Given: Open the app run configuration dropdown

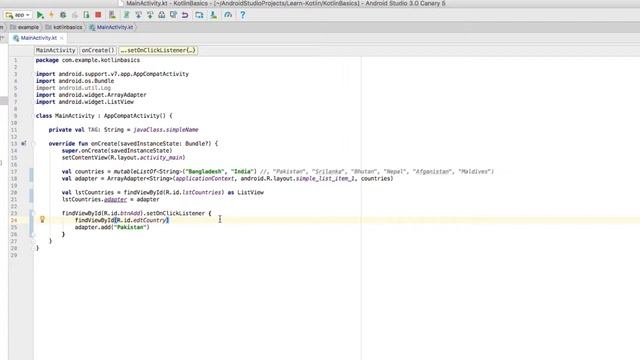Looking at the screenshot, I should [18, 15].
